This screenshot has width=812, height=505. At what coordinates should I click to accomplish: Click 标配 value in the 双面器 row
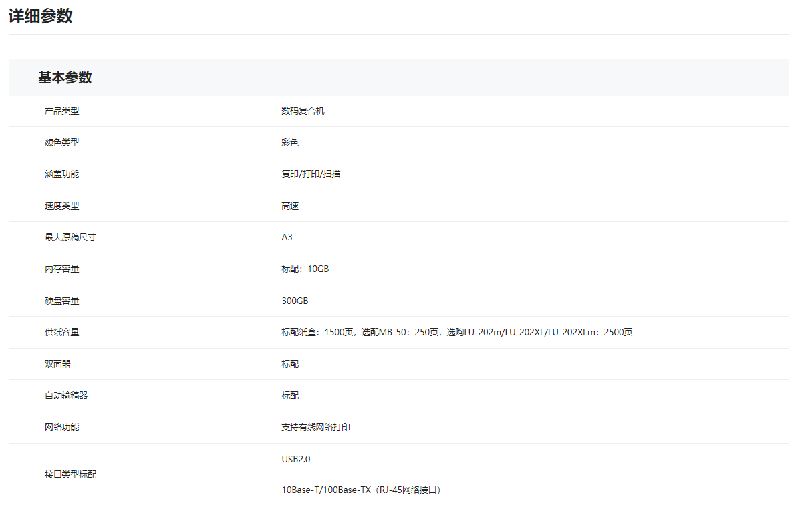point(290,364)
